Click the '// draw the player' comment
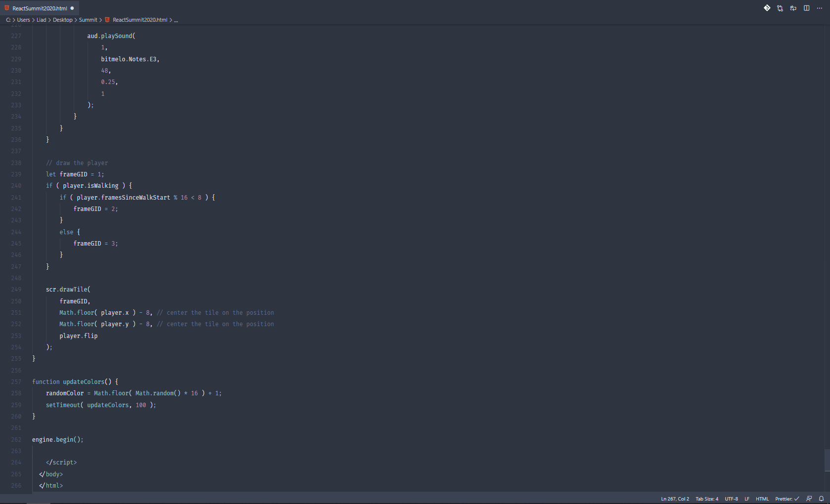This screenshot has height=504, width=830. click(77, 163)
